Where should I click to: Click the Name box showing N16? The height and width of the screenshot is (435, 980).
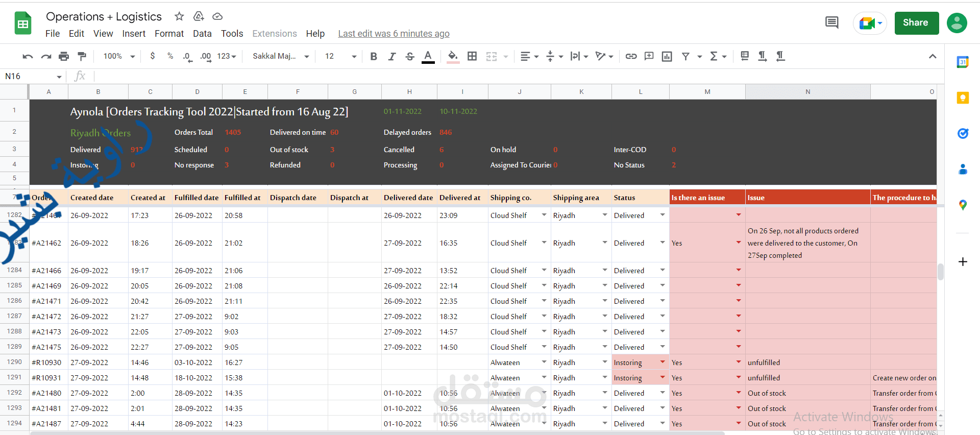[33, 77]
